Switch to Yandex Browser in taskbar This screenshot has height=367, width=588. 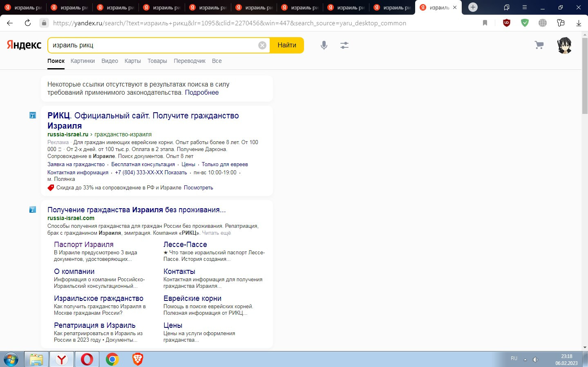point(62,360)
